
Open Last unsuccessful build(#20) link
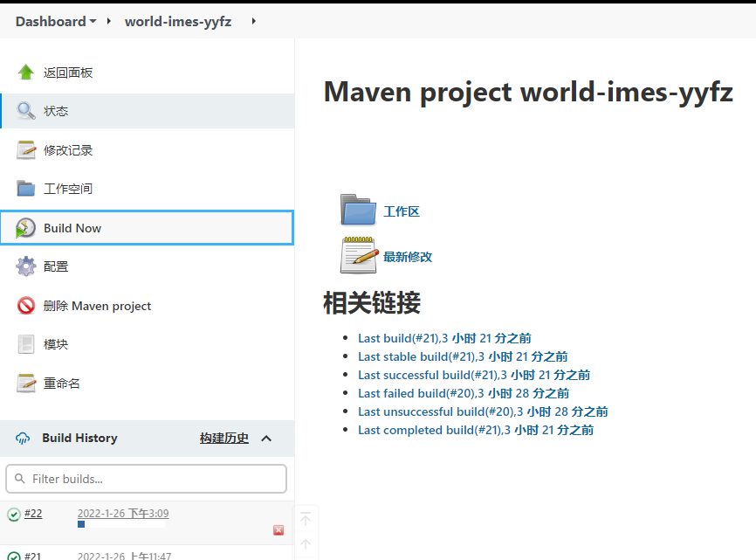coord(483,411)
